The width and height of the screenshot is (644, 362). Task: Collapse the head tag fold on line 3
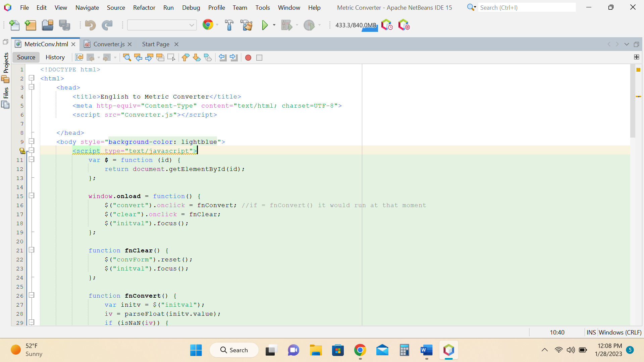[32, 87]
